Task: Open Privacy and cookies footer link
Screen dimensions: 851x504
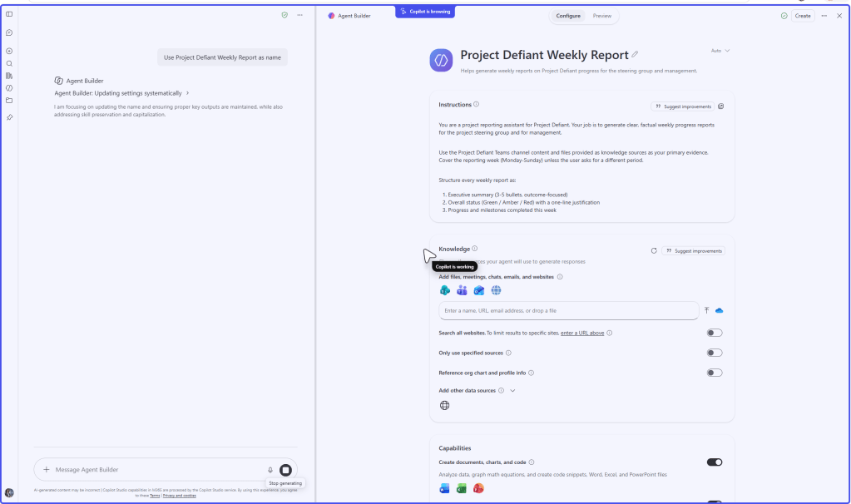Action: click(x=179, y=496)
